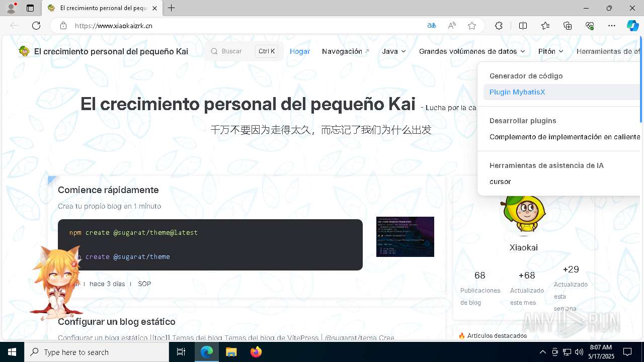Screen dimensions: 644x362
Task: Launch Firefox from the taskbar
Action: tap(256, 352)
